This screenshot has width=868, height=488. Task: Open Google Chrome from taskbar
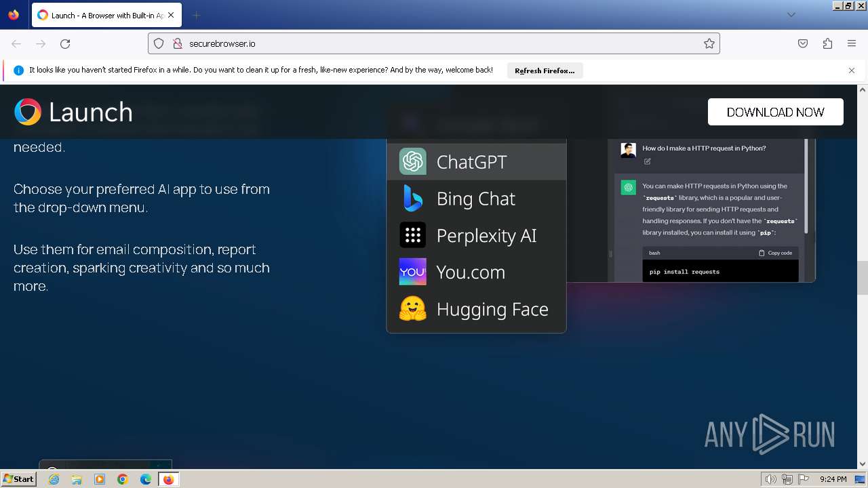click(x=123, y=479)
